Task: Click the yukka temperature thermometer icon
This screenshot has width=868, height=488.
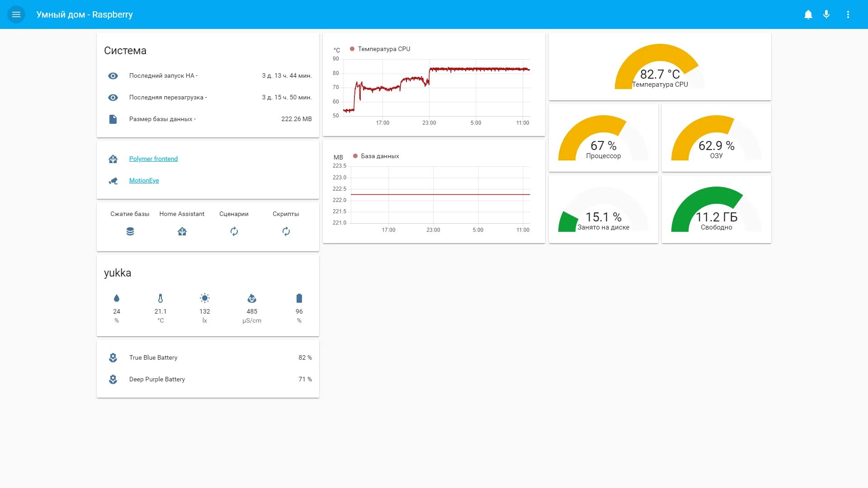Action: pyautogui.click(x=160, y=298)
